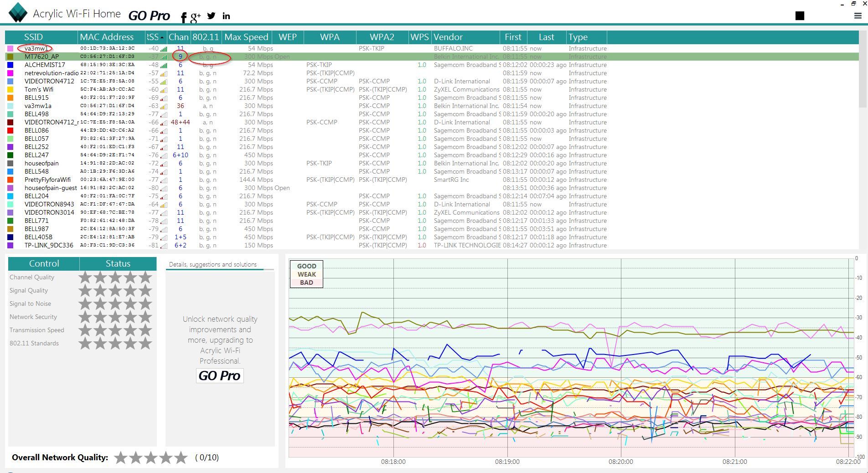The image size is (868, 473).
Task: Select the VIDEOTRON8943 network name
Action: point(49,204)
